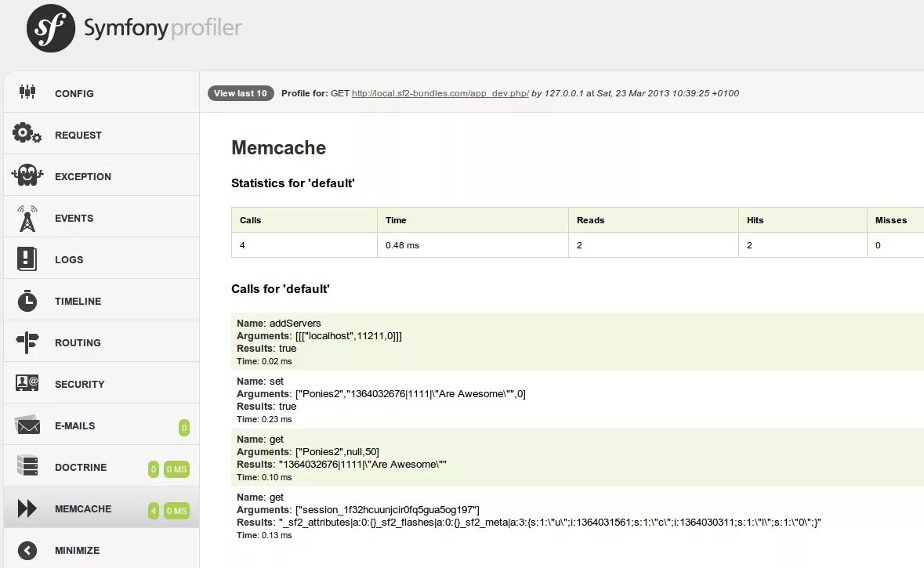Click the 0.48 ms time cell
The width and height of the screenshot is (924, 568).
click(473, 245)
